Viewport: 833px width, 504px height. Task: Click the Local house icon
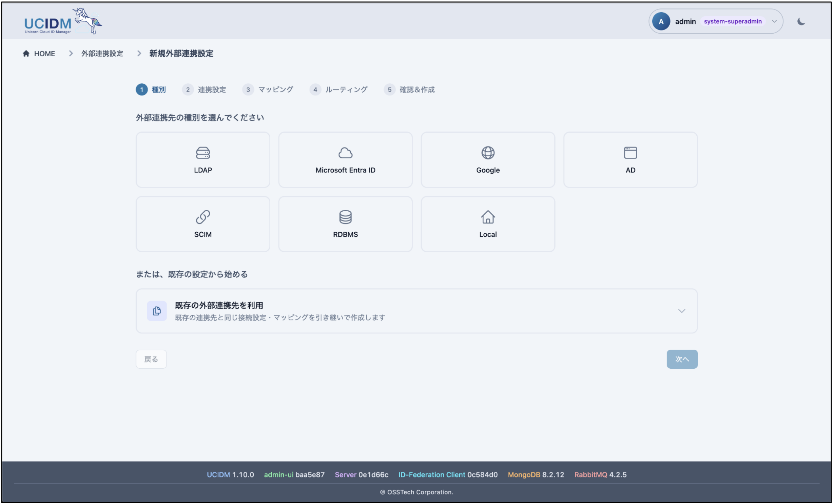coord(488,217)
